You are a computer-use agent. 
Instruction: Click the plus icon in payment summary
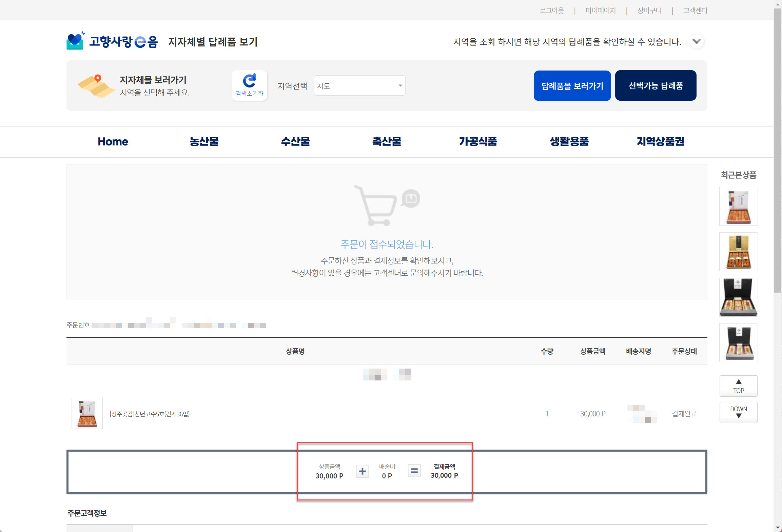click(362, 471)
